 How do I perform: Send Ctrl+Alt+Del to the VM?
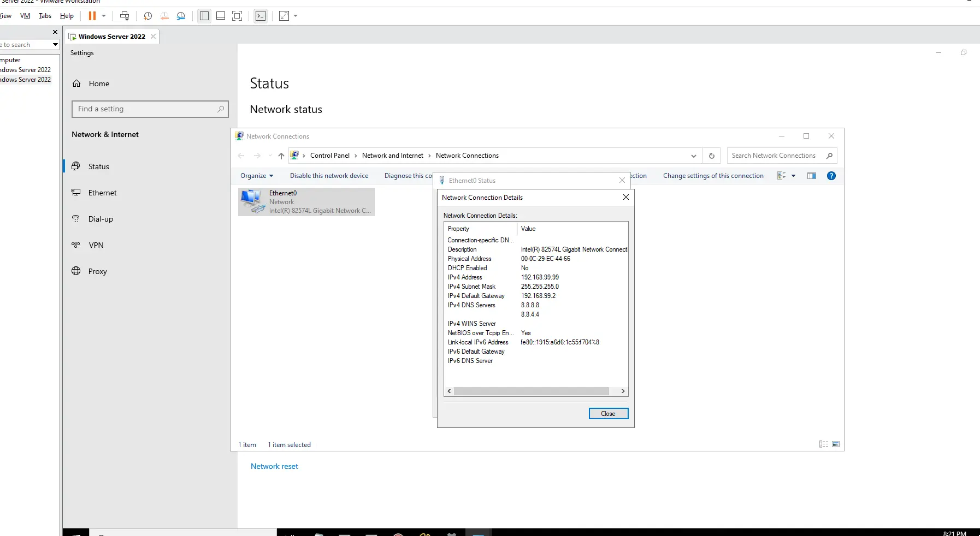pyautogui.click(x=125, y=16)
